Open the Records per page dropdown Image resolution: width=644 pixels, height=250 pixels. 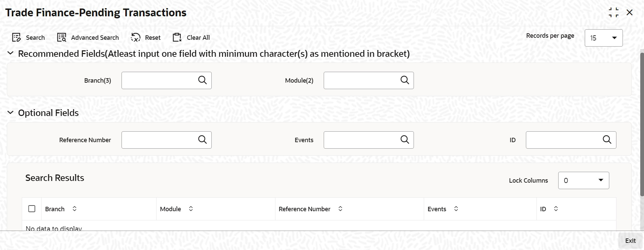coord(603,38)
